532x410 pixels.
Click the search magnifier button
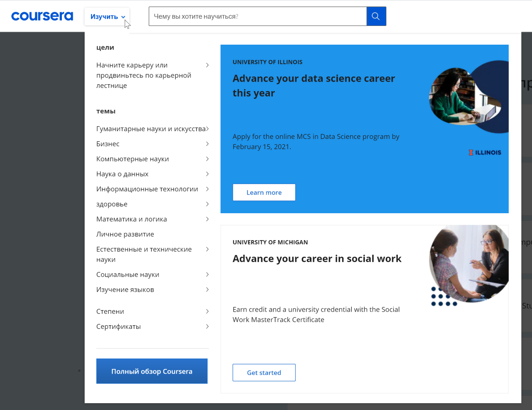(x=376, y=16)
